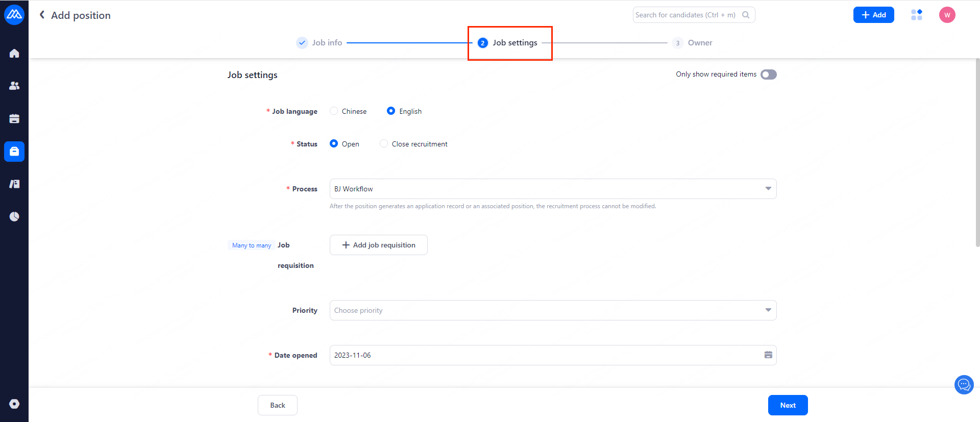This screenshot has height=422, width=980.
Task: Open the chat support bubble icon
Action: click(964, 384)
